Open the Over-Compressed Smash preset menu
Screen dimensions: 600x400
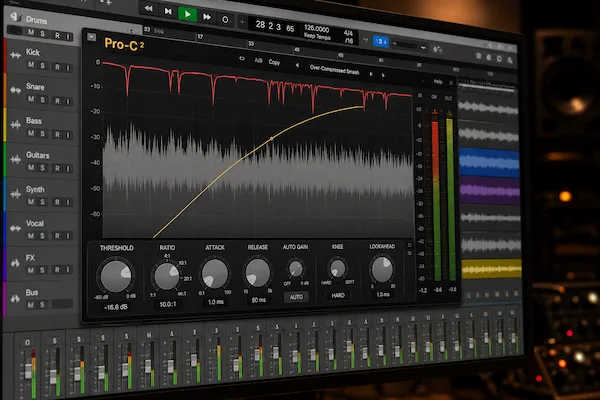[334, 70]
